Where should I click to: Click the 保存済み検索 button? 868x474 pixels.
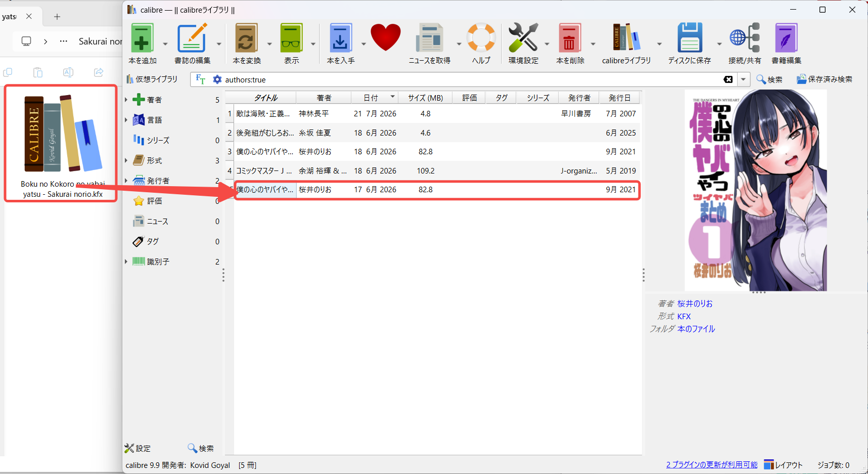click(x=825, y=79)
